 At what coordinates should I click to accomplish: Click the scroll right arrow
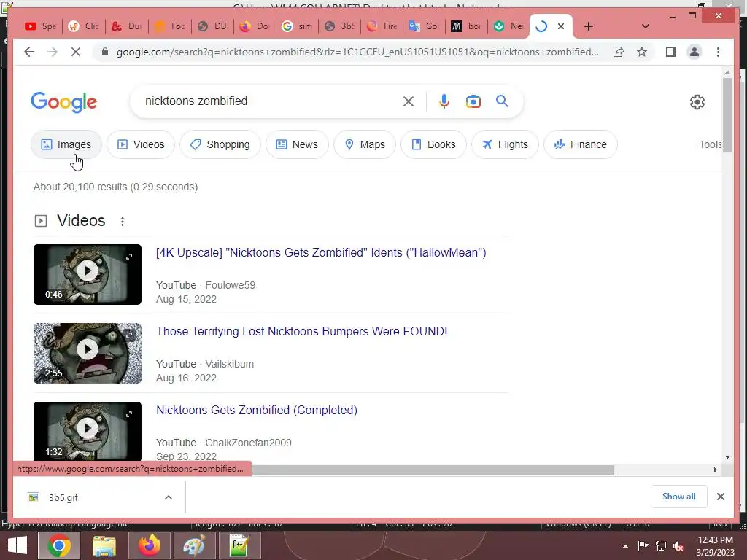point(715,470)
